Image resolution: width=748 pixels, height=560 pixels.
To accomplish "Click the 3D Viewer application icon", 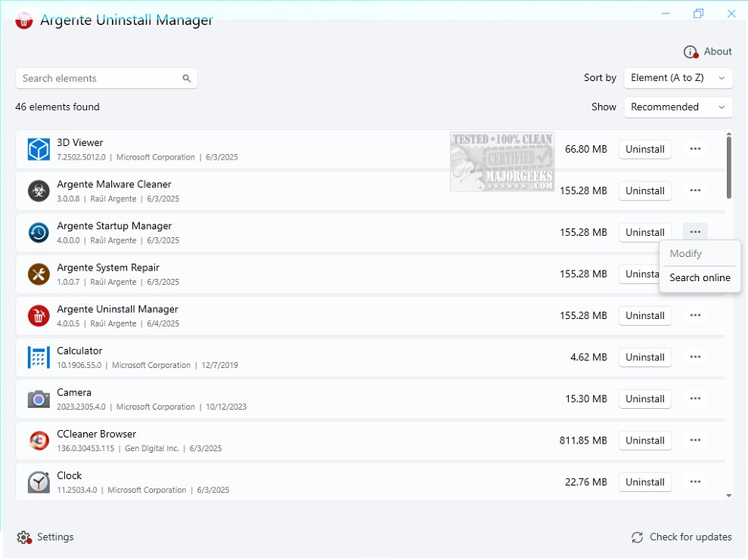I will (38, 149).
